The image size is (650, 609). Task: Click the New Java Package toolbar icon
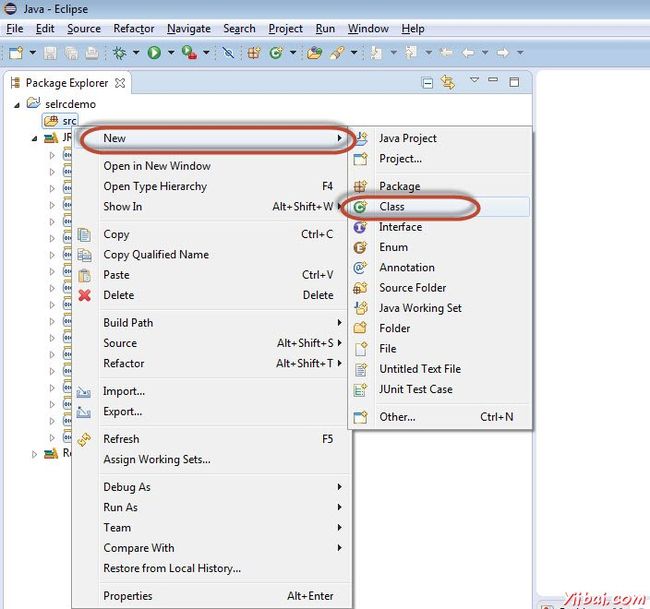[254, 53]
